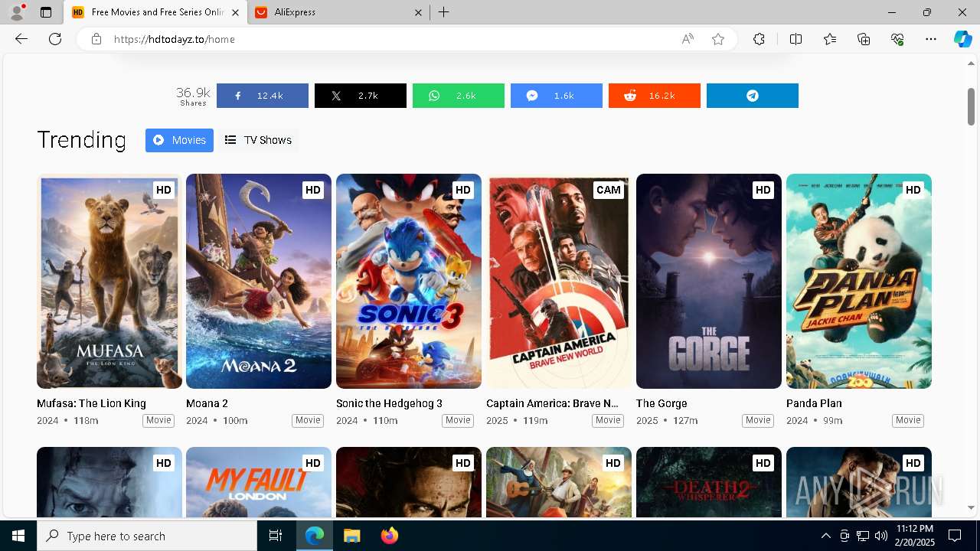Image resolution: width=980 pixels, height=551 pixels.
Task: Share via Telegram button
Action: click(x=753, y=96)
